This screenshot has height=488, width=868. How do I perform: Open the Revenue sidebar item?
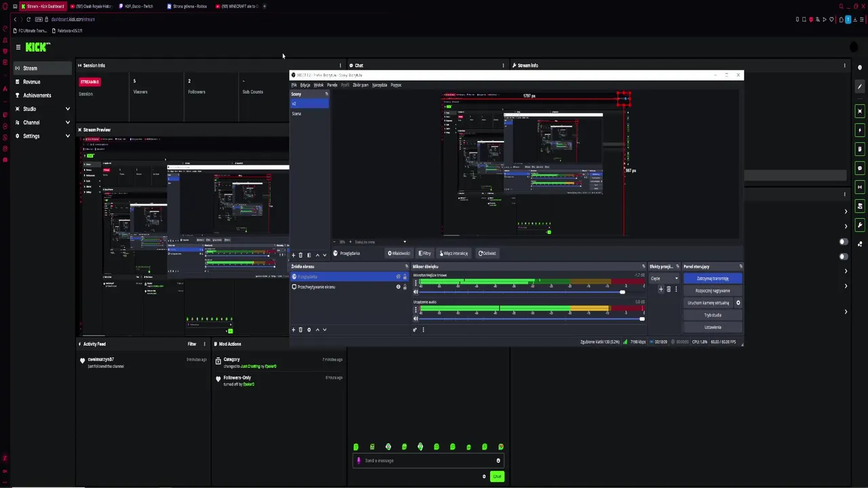coord(42,81)
